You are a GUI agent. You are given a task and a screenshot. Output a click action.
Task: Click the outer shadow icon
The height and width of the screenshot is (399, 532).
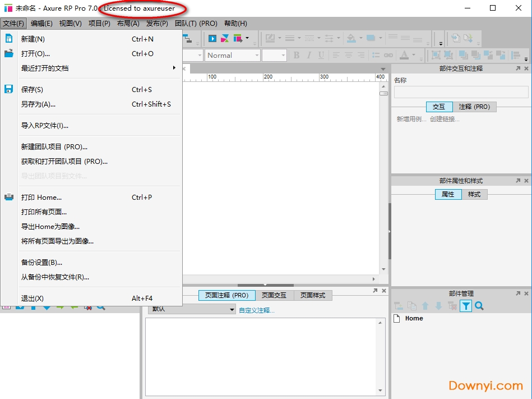pos(371,38)
